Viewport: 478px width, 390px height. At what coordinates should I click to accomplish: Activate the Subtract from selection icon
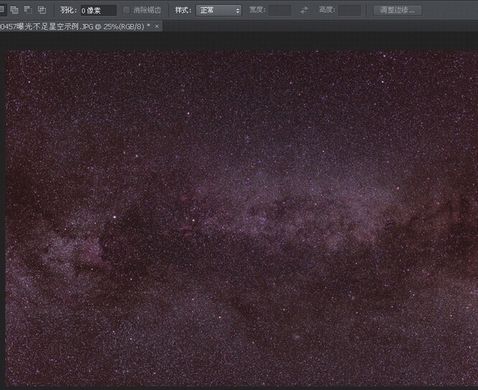27,10
